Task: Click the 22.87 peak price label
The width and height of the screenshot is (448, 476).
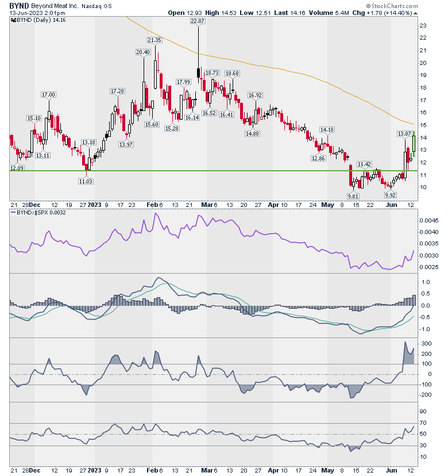Action: [198, 21]
